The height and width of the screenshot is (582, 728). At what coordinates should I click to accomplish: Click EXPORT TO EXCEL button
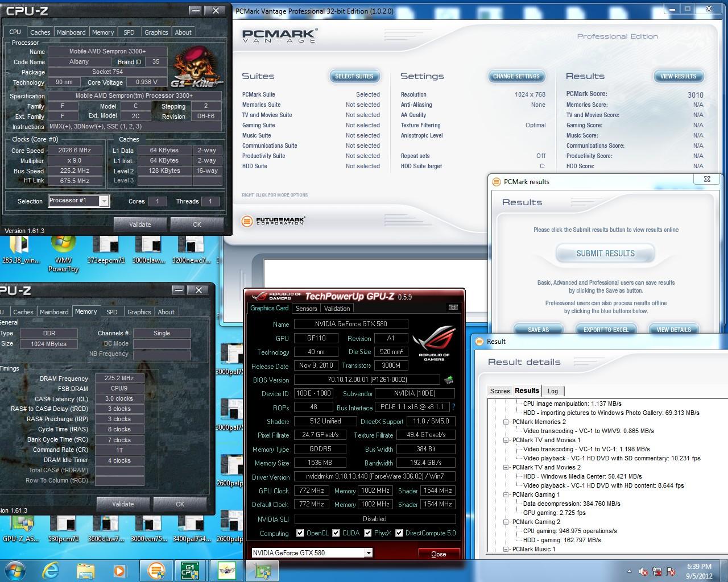606,329
